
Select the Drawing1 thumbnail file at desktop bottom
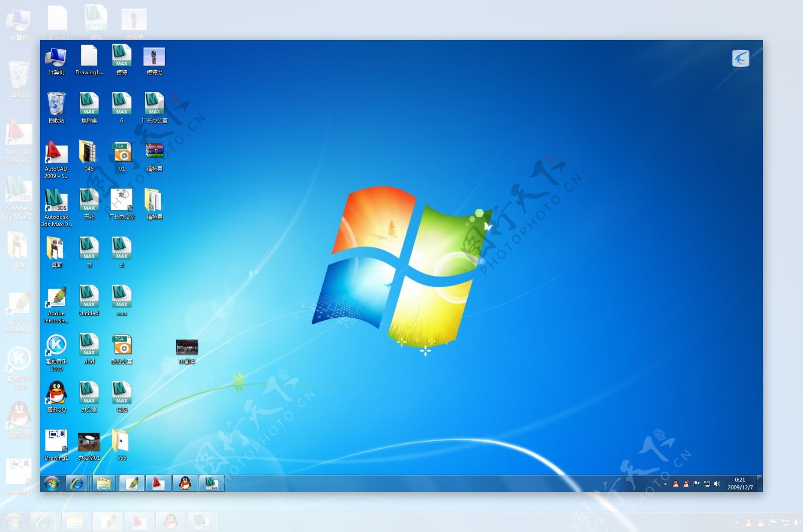click(56, 445)
